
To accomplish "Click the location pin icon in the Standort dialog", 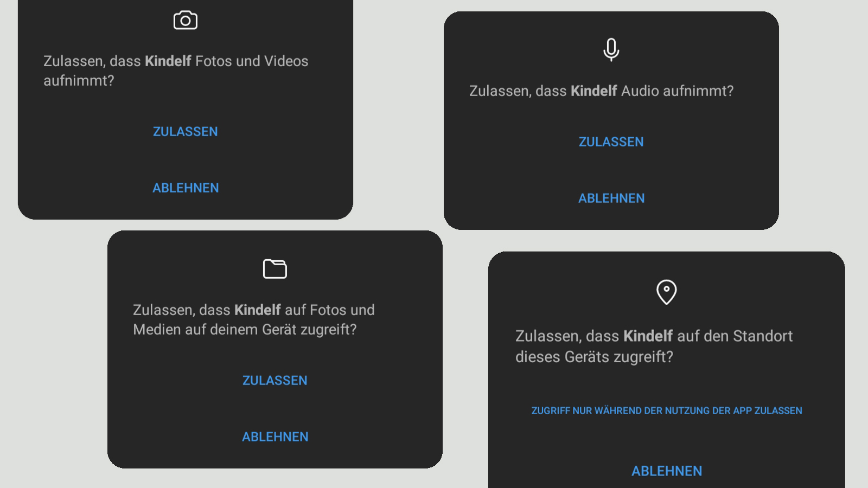I will [667, 292].
